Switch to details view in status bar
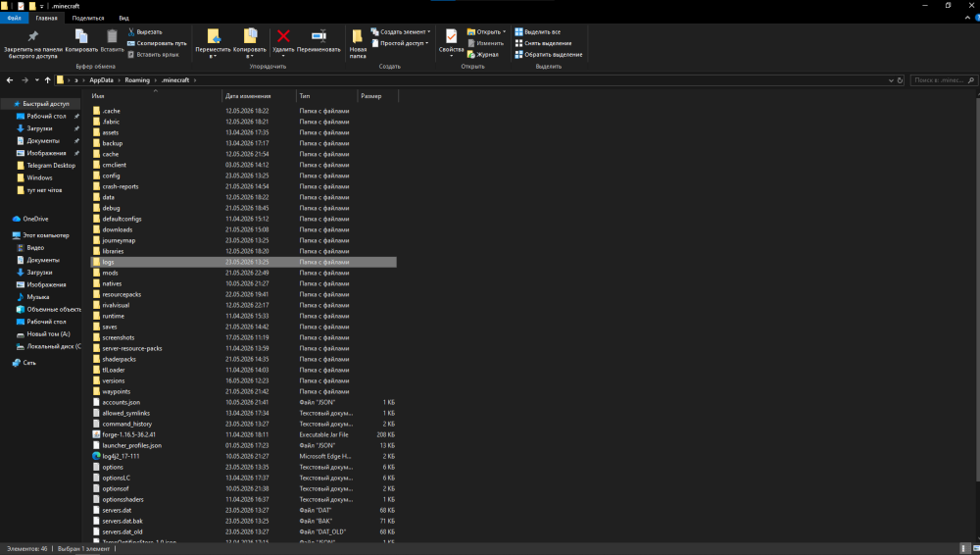This screenshot has height=555, width=980. point(963,549)
